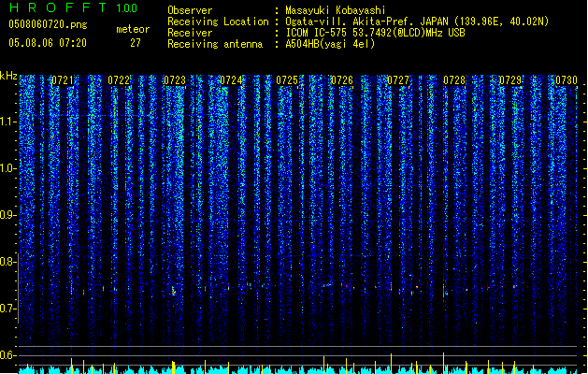Click the 0725 time marker
The width and height of the screenshot is (588, 374).
287,80
